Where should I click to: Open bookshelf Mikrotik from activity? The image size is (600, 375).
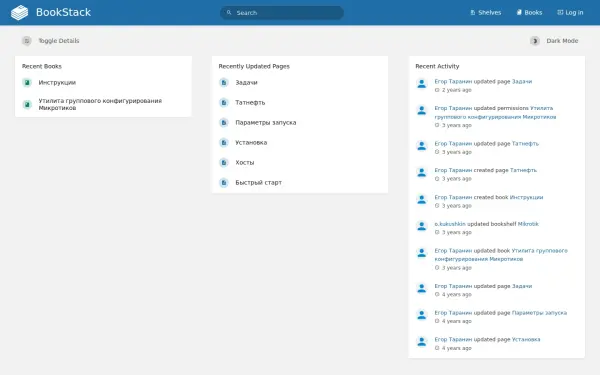click(x=528, y=224)
